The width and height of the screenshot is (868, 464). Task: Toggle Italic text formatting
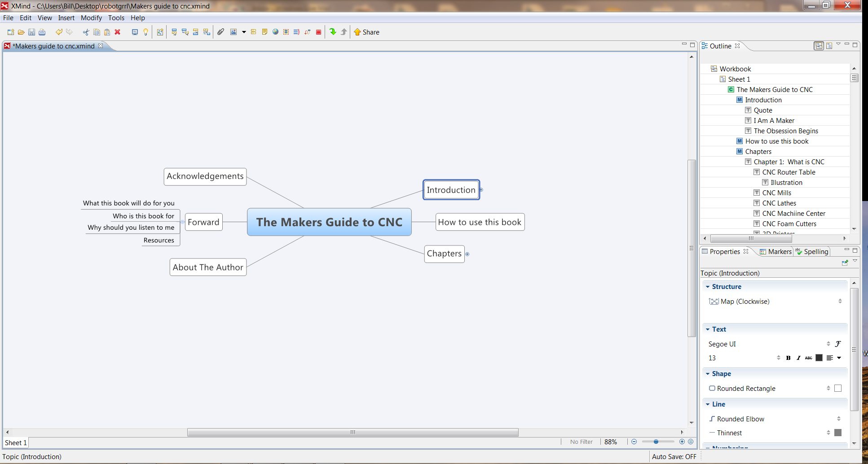click(798, 358)
